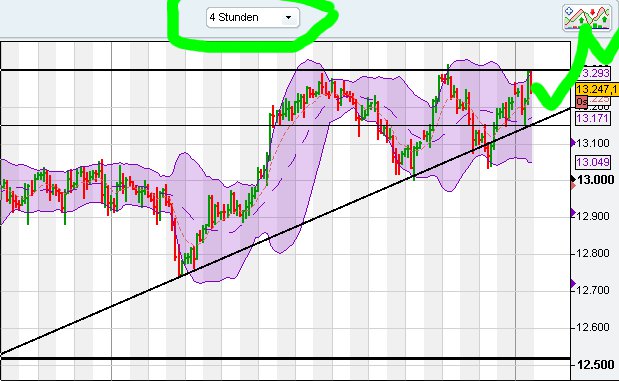Click the bold 13.000 price axis value
Image resolution: width=619 pixels, height=381 pixels.
(596, 180)
